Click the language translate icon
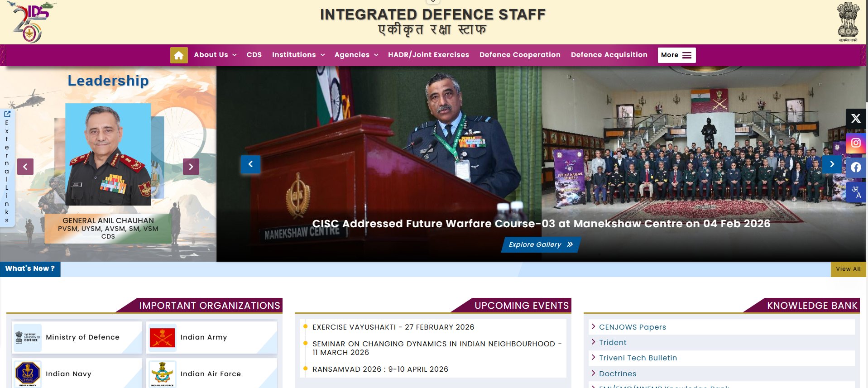 coord(855,192)
